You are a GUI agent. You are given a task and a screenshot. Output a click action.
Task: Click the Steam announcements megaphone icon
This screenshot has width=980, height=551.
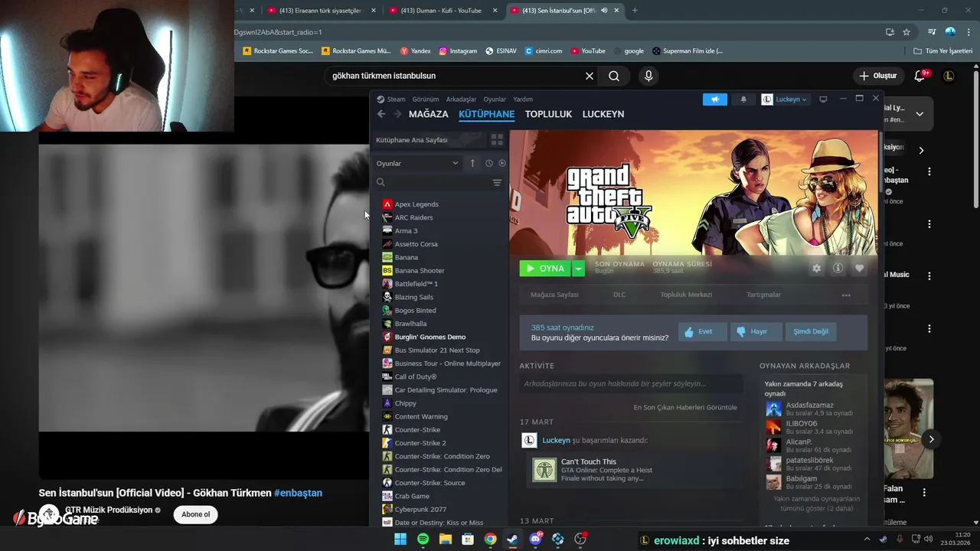pyautogui.click(x=715, y=99)
